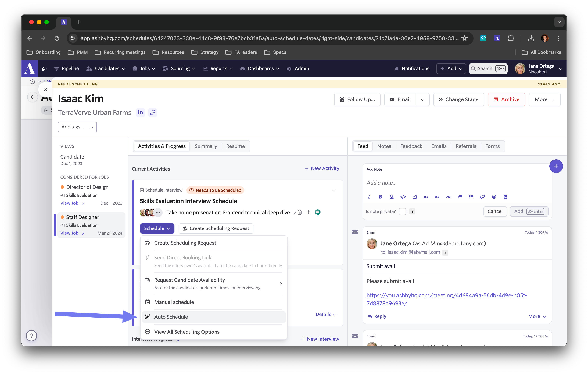The height and width of the screenshot is (374, 588).
Task: Click the mention icon in note editor
Action: [494, 197]
